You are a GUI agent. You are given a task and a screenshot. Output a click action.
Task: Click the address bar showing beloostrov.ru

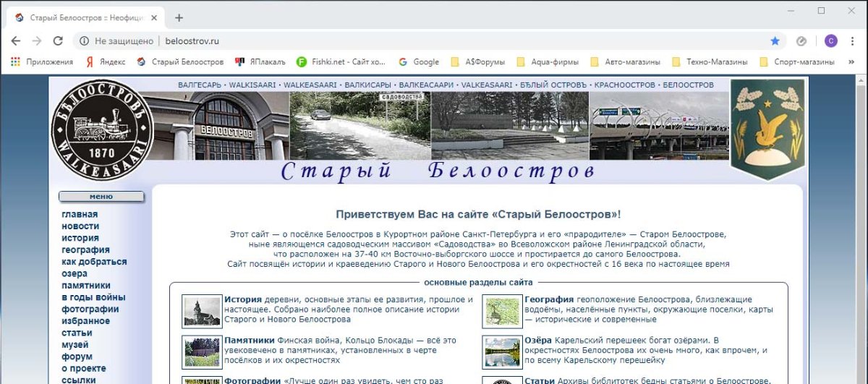pyautogui.click(x=434, y=41)
